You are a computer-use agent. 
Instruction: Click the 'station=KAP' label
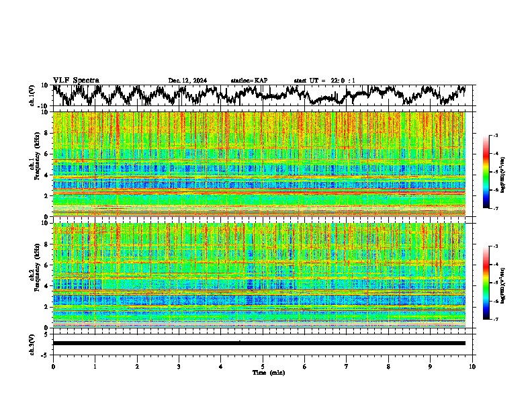tap(249, 81)
